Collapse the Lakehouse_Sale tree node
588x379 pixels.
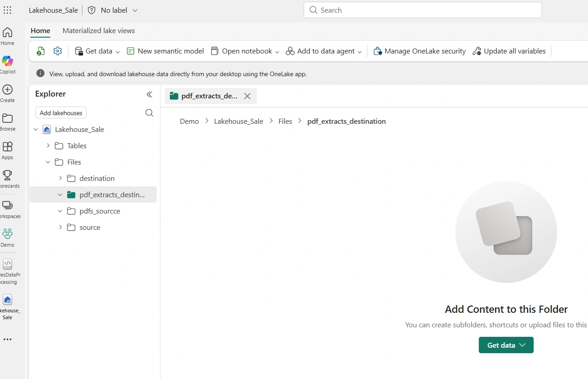pos(36,130)
